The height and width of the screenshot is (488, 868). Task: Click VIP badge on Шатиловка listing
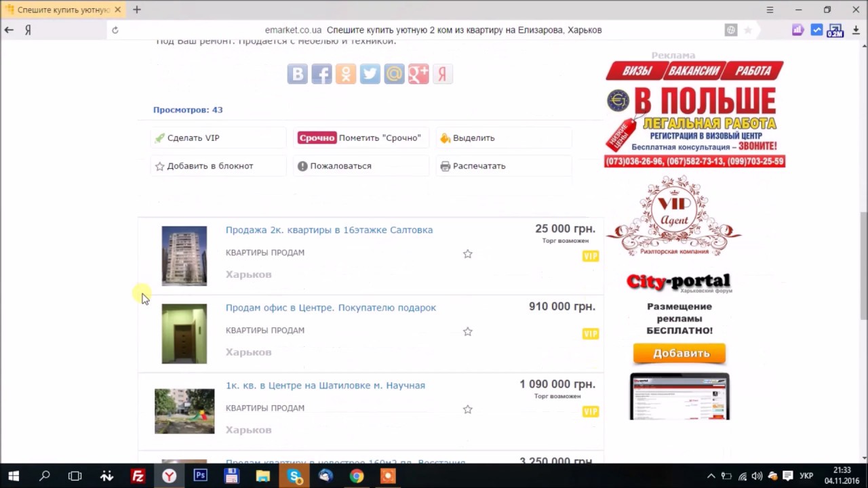[590, 411]
